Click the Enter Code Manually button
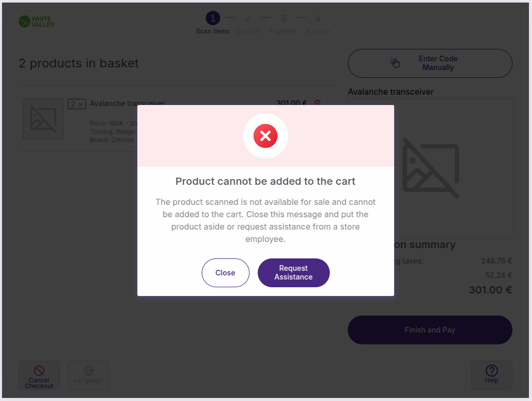This screenshot has width=532, height=401. 430,63
